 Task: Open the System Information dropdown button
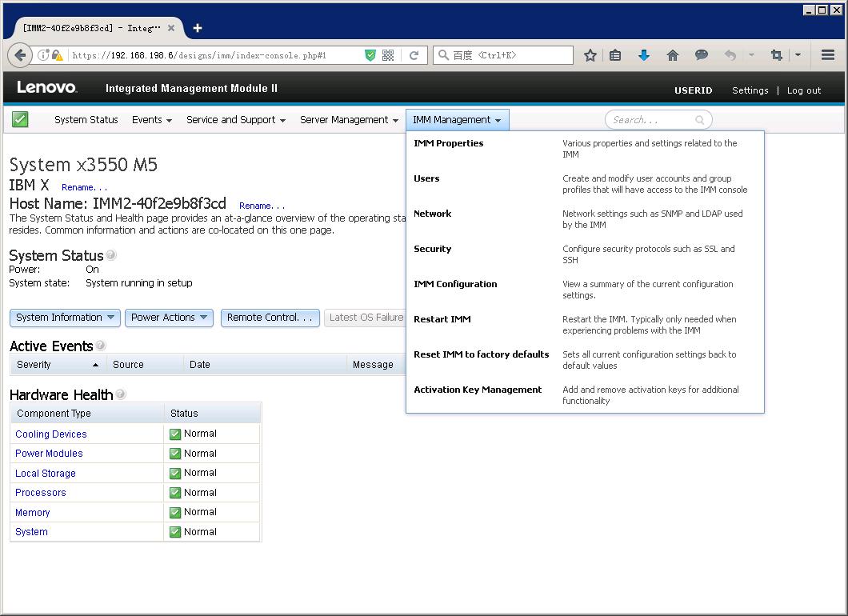(66, 318)
